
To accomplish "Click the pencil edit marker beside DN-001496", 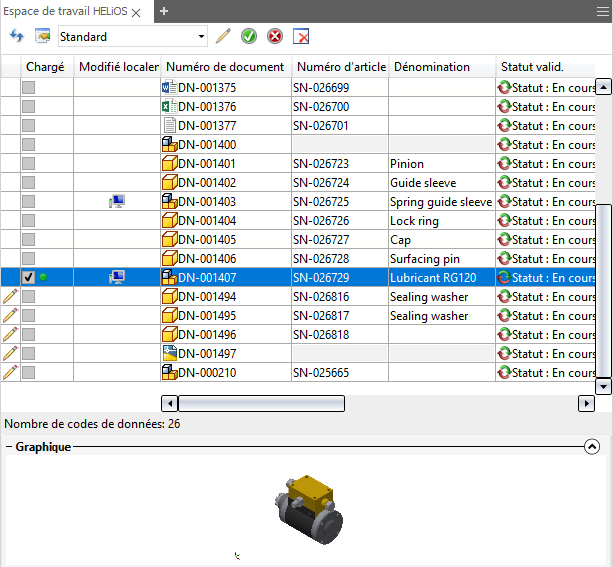I will [11, 334].
